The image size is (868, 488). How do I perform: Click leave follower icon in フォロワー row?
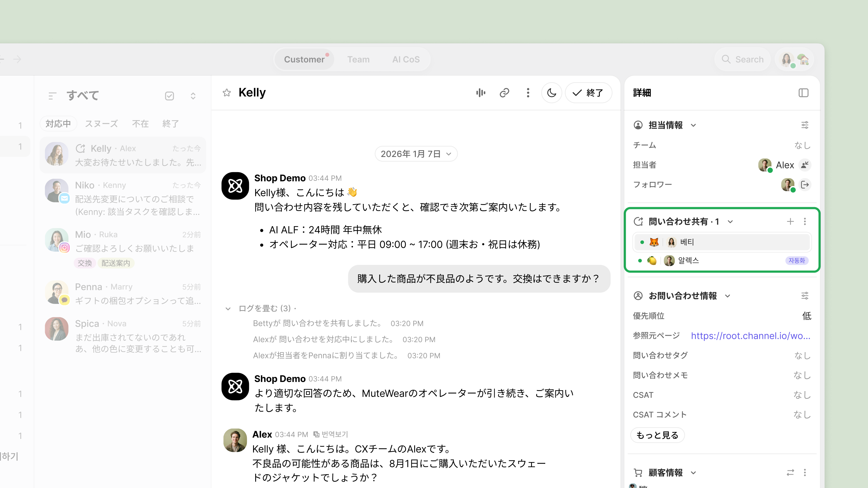tap(805, 185)
